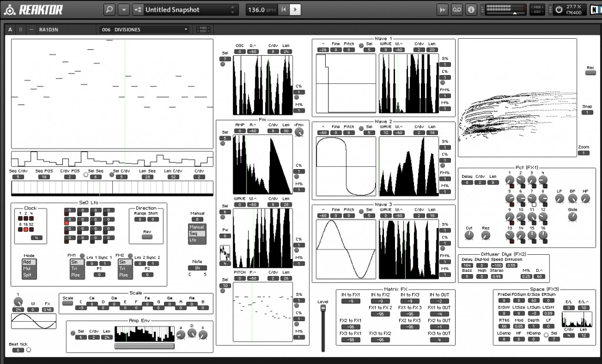Open the 006 DIVISIONES preset dropdown

click(145, 29)
